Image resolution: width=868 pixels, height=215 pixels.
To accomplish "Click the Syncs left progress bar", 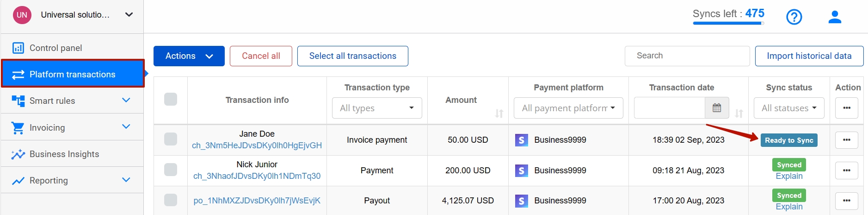I will [727, 23].
